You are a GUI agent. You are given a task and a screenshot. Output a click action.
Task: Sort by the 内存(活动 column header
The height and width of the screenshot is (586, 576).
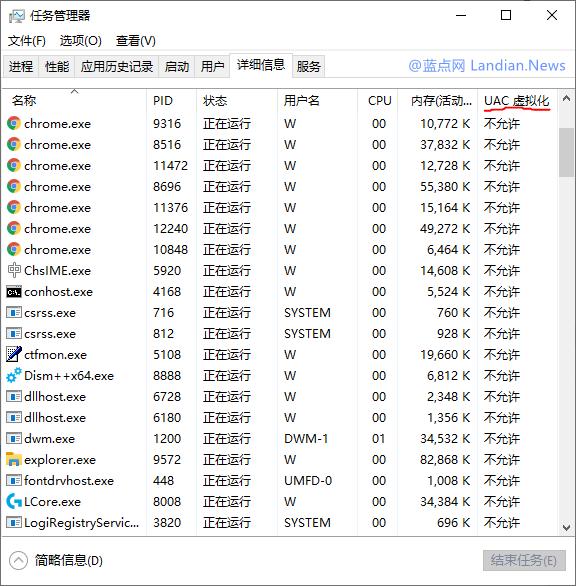[x=437, y=100]
